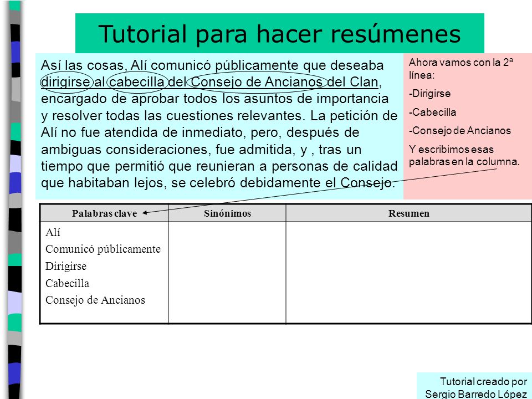Click 'Ahora vamos con la 2ª línea:' text

461,69
